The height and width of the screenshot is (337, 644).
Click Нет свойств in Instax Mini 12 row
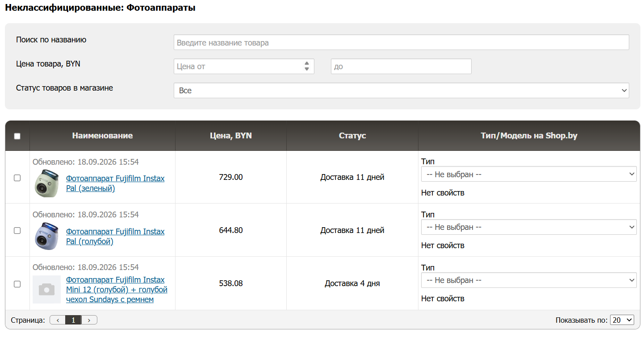click(443, 299)
